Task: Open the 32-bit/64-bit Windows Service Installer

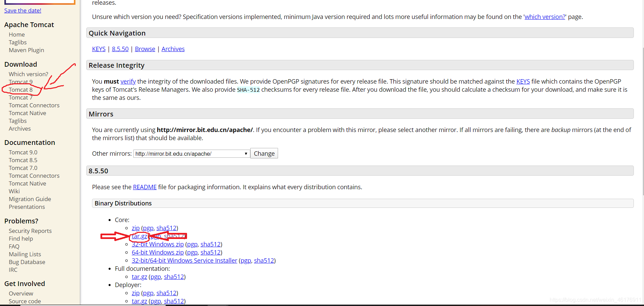Action: coord(184,260)
